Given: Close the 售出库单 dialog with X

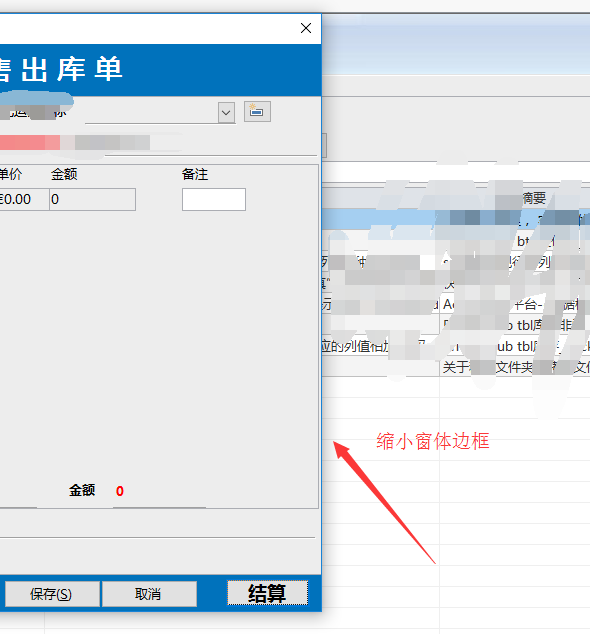Looking at the screenshot, I should coord(306,28).
